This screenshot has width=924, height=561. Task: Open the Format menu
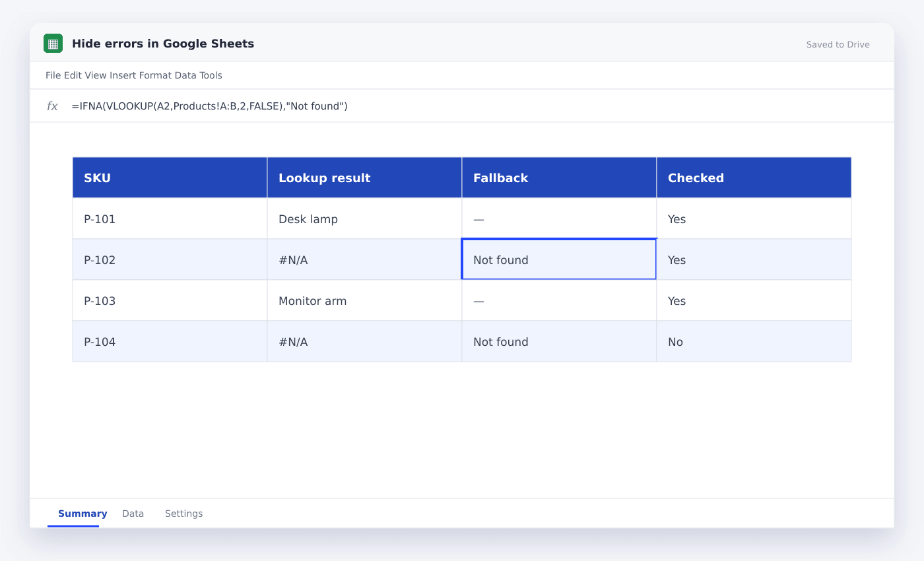pos(155,75)
